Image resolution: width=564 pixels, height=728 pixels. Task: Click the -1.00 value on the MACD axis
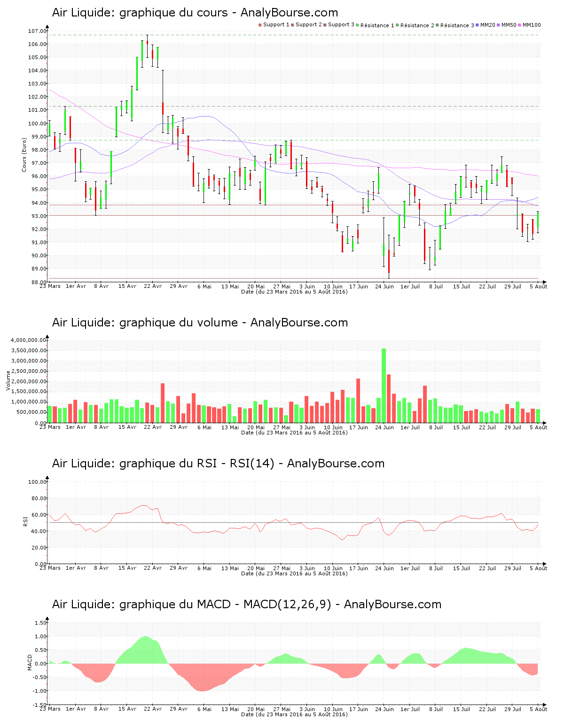pos(40,691)
